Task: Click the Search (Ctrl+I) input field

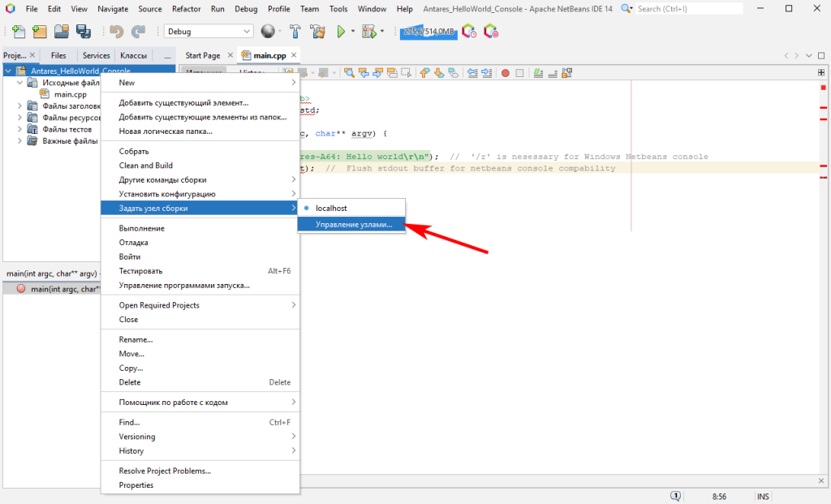Action: pos(688,8)
